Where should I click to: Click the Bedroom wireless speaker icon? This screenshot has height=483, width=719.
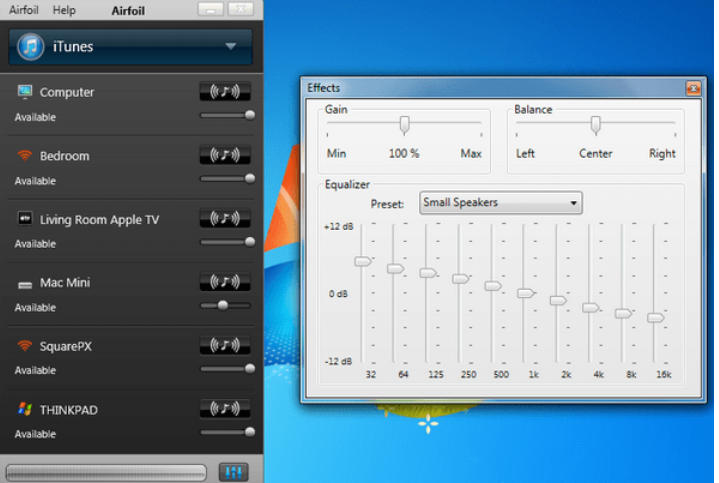(x=25, y=156)
